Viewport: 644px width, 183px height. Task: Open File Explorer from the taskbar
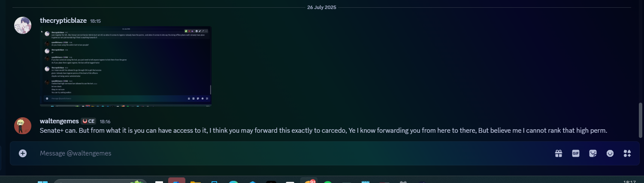click(196, 181)
